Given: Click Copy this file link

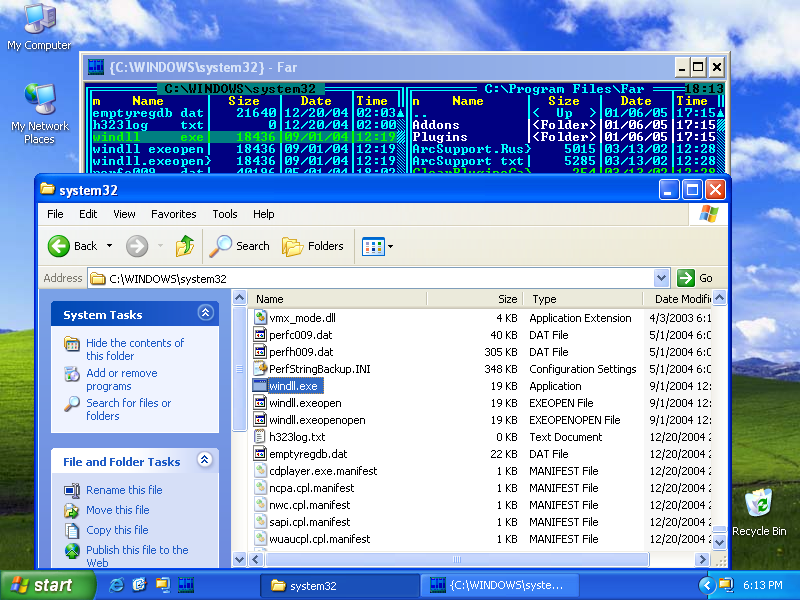Looking at the screenshot, I should 117,530.
